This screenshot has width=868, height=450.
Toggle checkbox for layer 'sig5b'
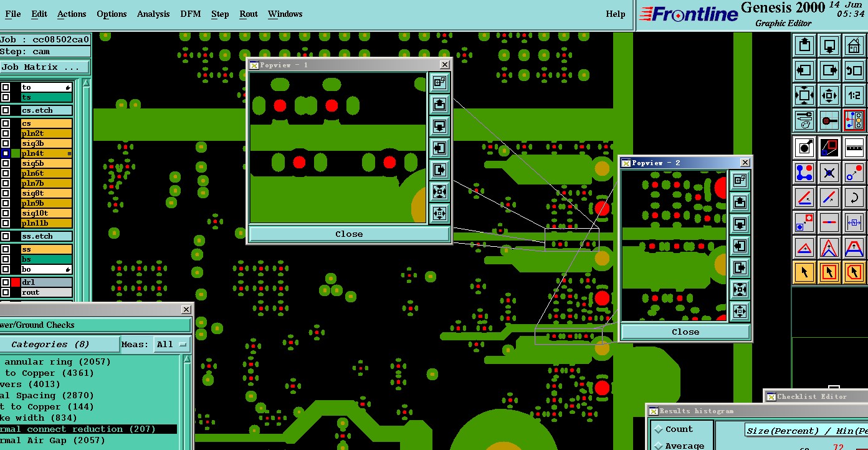point(6,163)
